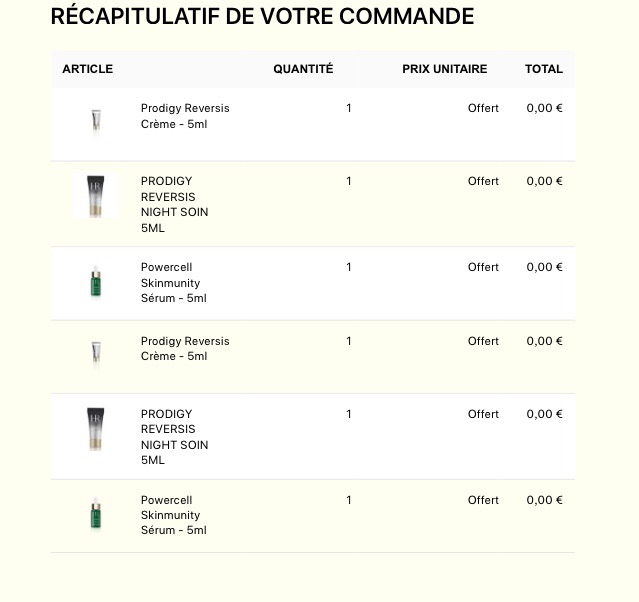Viewport: 639px width, 602px height.
Task: Click the first green Powercell Skinmunity serum bottle image
Action: tap(96, 280)
